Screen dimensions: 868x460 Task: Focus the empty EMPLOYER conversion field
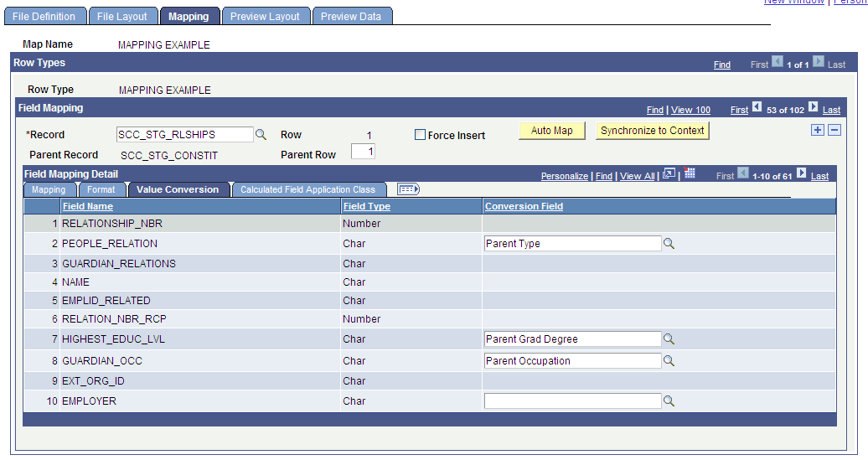tap(572, 401)
